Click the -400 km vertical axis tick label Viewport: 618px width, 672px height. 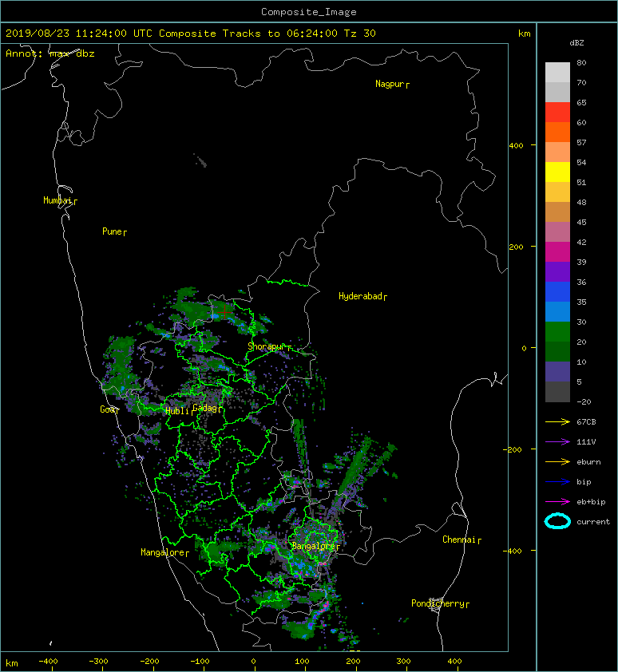[513, 551]
